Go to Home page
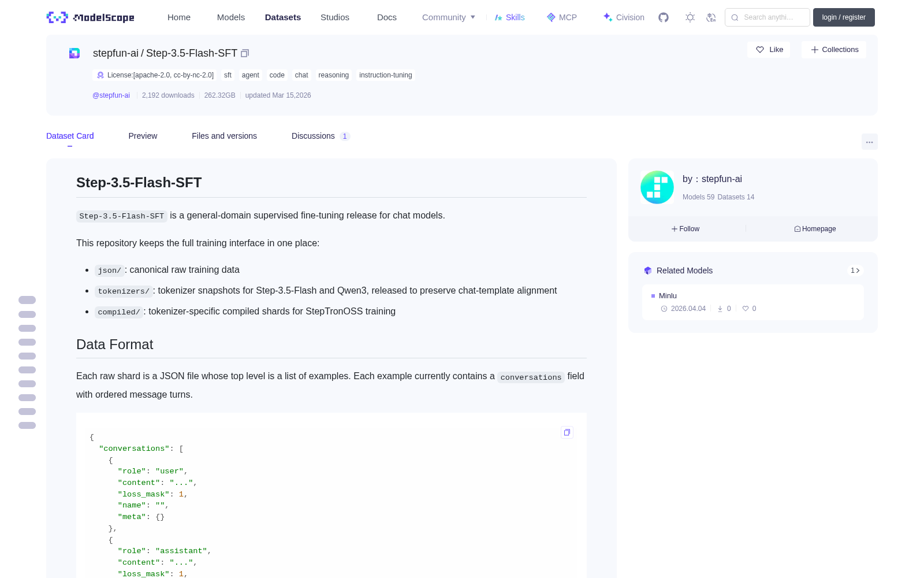 point(179,17)
